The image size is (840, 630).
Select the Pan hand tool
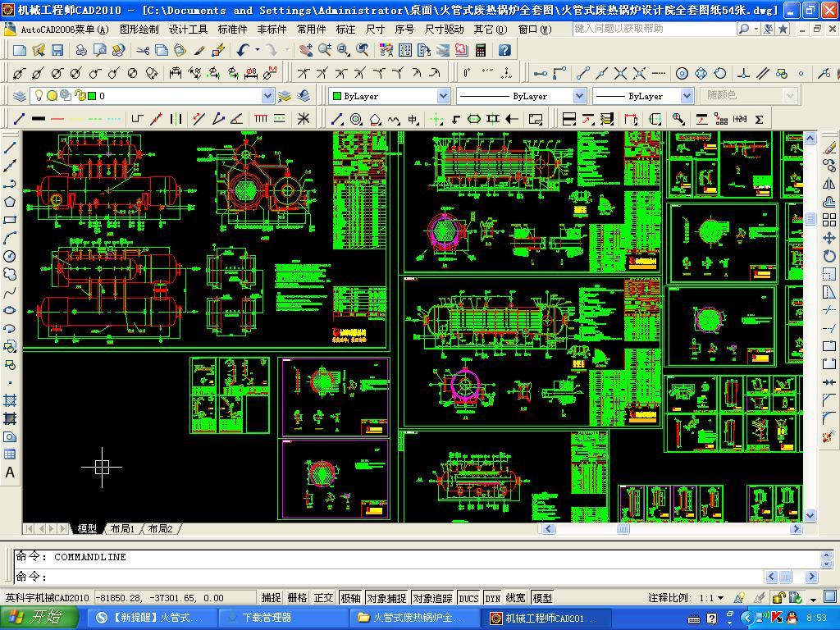306,50
